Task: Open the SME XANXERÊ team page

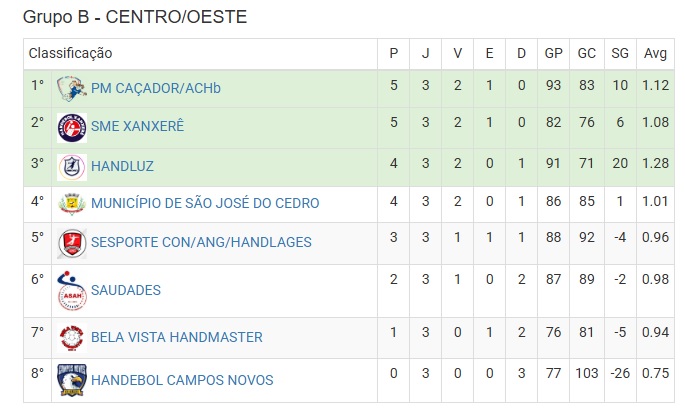Action: 137,126
